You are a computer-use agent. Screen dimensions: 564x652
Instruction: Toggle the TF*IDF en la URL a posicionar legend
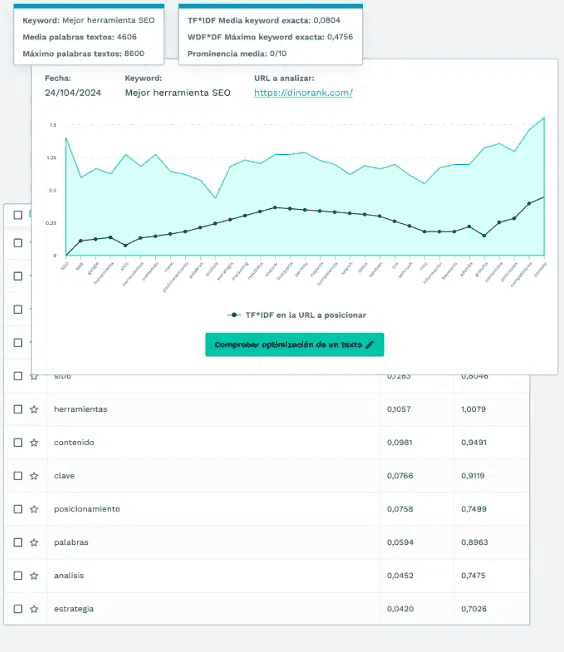pyautogui.click(x=297, y=315)
